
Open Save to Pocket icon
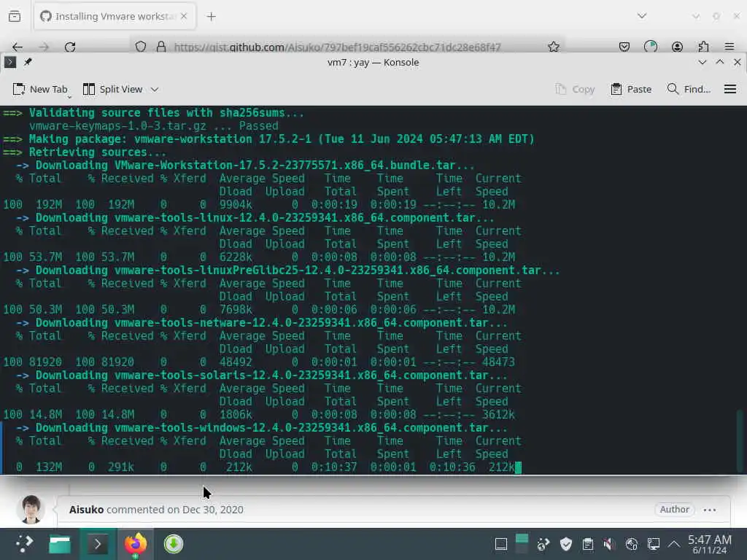[624, 47]
